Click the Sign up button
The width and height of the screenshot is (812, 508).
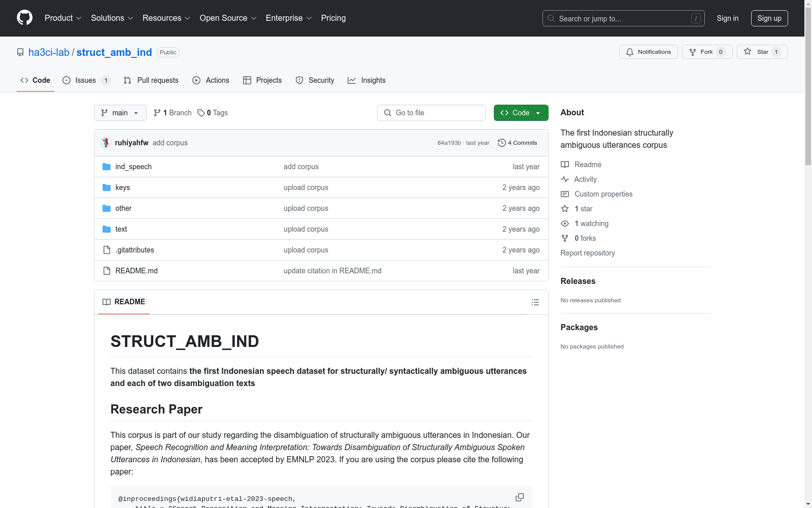pyautogui.click(x=769, y=18)
